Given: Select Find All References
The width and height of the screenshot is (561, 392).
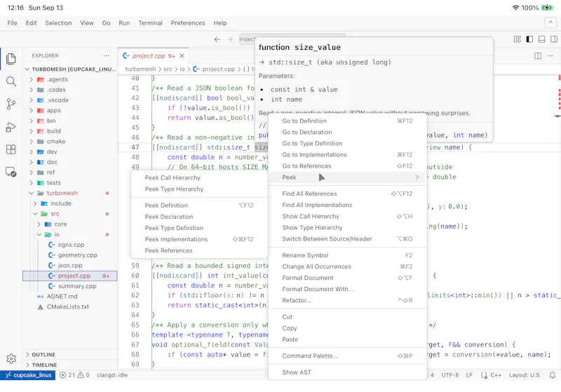Looking at the screenshot, I should (347, 194).
